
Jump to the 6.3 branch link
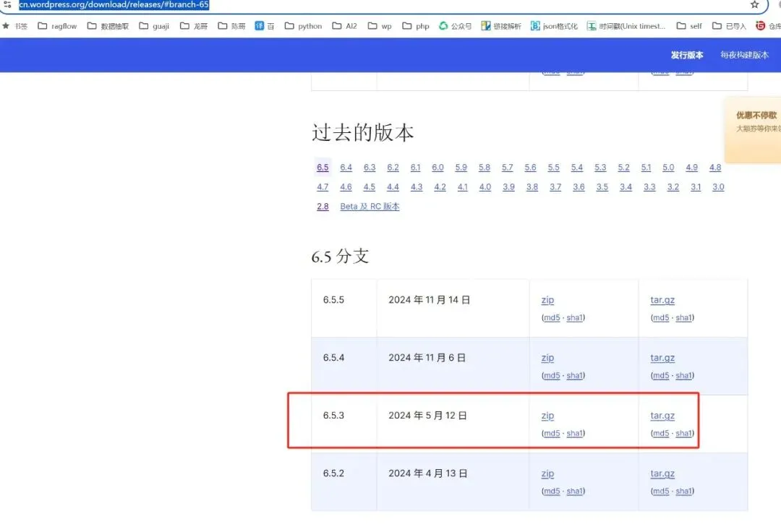(x=370, y=168)
